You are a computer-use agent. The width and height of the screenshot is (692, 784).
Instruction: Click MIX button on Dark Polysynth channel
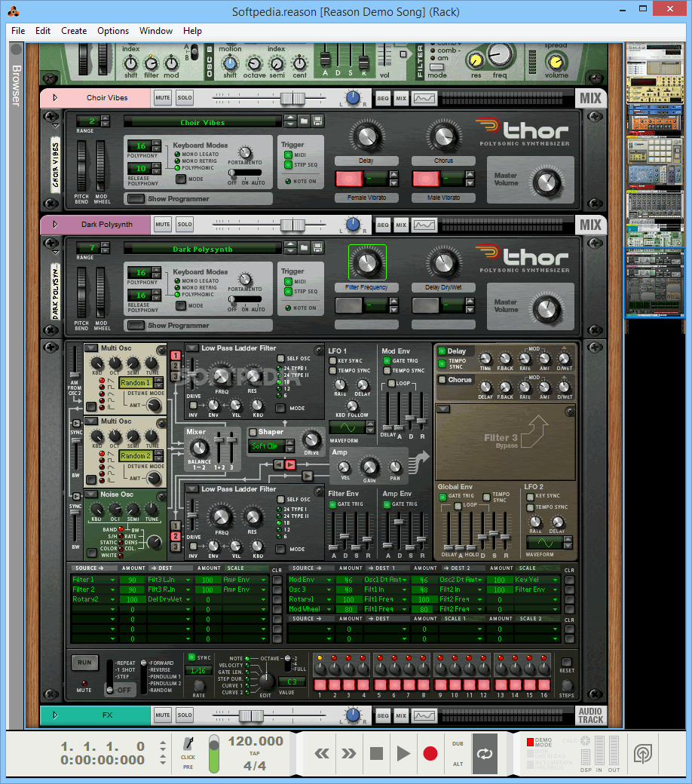point(401,225)
